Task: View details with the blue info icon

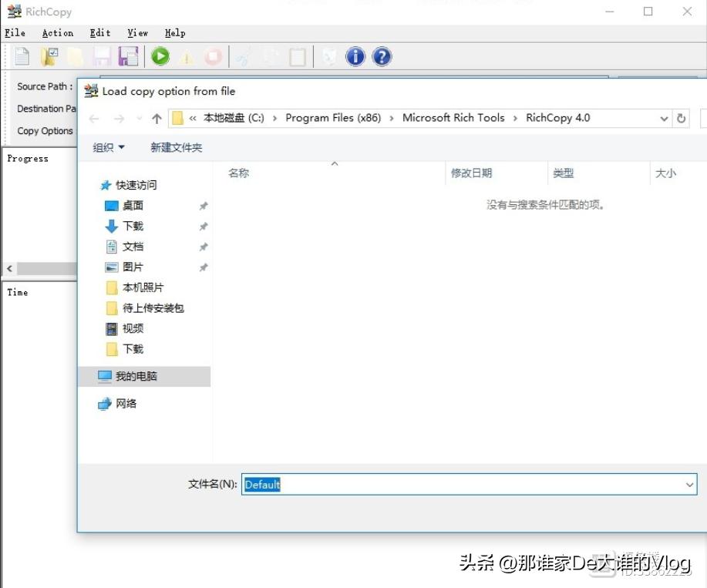Action: [355, 56]
